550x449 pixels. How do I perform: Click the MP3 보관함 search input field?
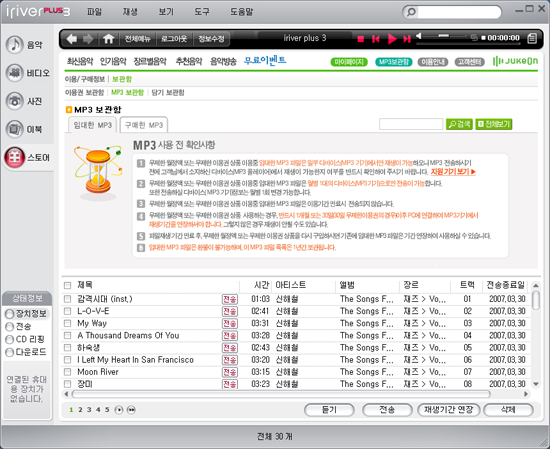(411, 124)
